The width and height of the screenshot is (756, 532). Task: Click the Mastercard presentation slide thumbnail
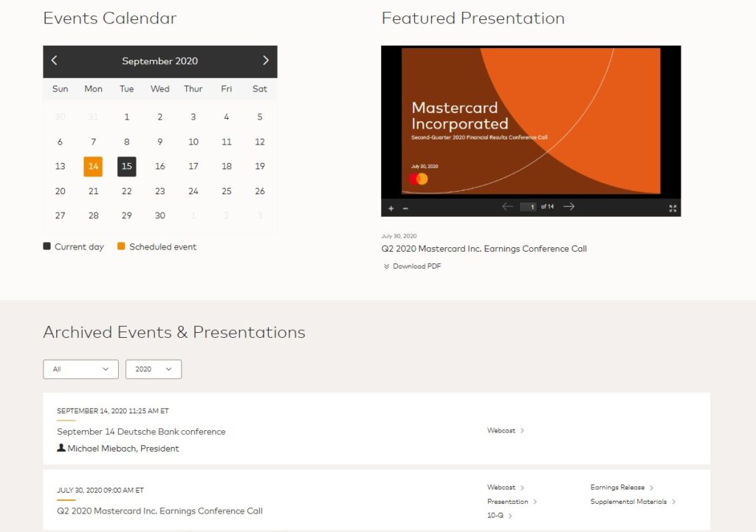(x=531, y=122)
